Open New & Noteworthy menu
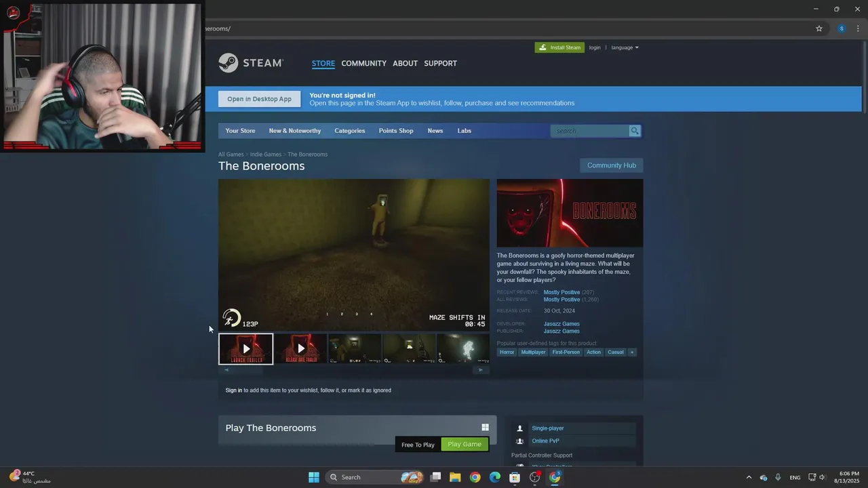This screenshot has height=488, width=868. coord(295,131)
